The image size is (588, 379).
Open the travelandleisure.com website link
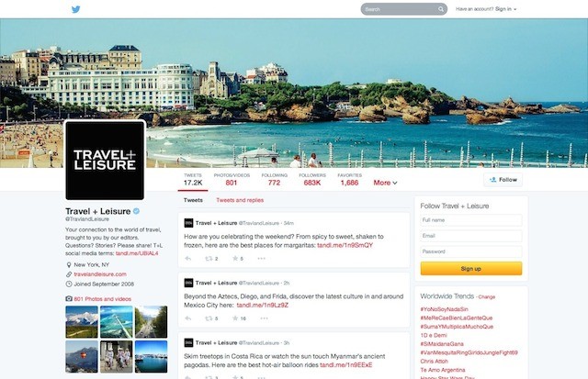click(101, 273)
